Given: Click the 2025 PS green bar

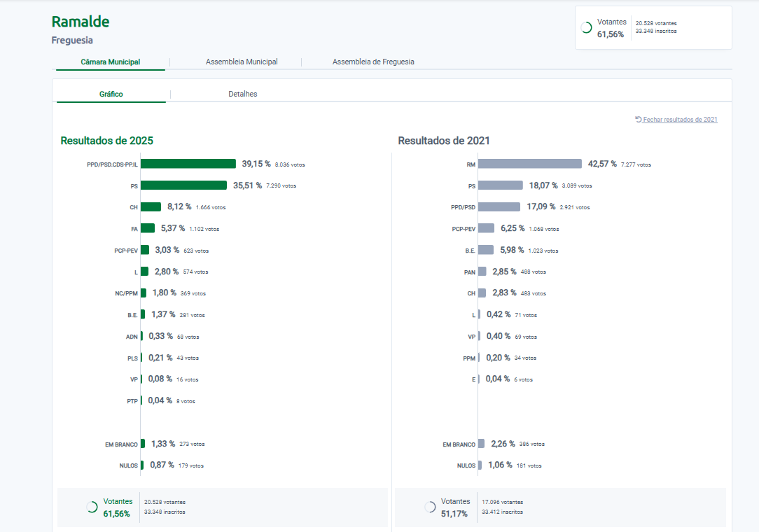Looking at the screenshot, I should click(183, 185).
